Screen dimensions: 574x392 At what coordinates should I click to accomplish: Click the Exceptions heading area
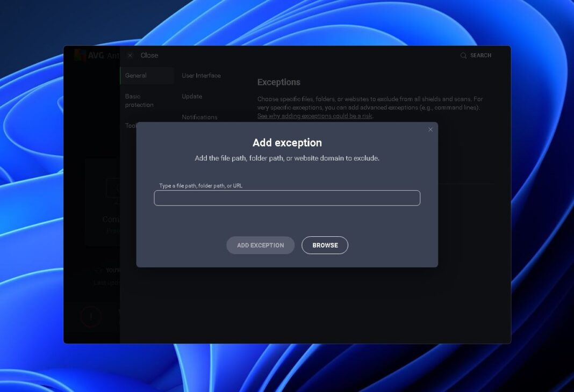tap(278, 82)
